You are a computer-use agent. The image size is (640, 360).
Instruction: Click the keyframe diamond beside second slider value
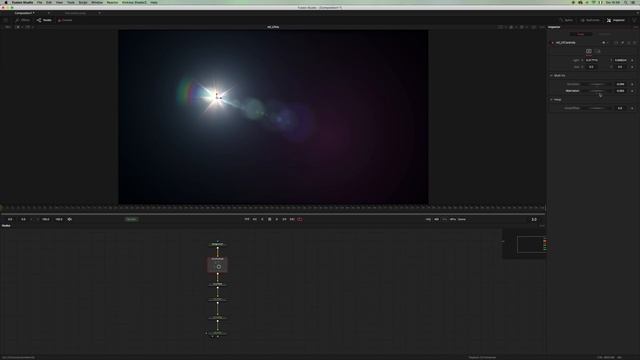[x=632, y=91]
